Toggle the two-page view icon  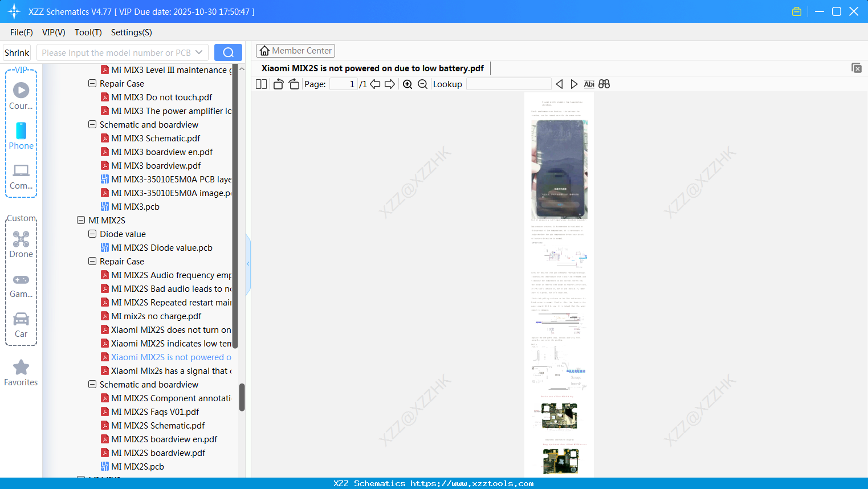261,84
